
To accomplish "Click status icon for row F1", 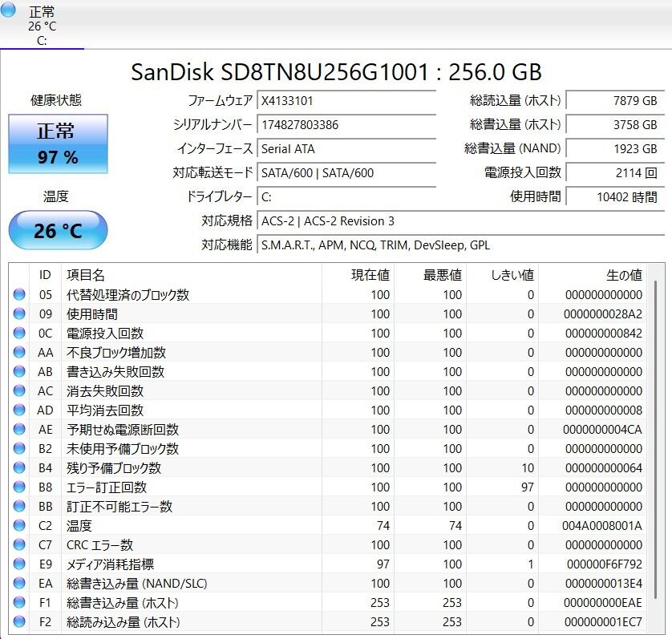I will [x=19, y=602].
